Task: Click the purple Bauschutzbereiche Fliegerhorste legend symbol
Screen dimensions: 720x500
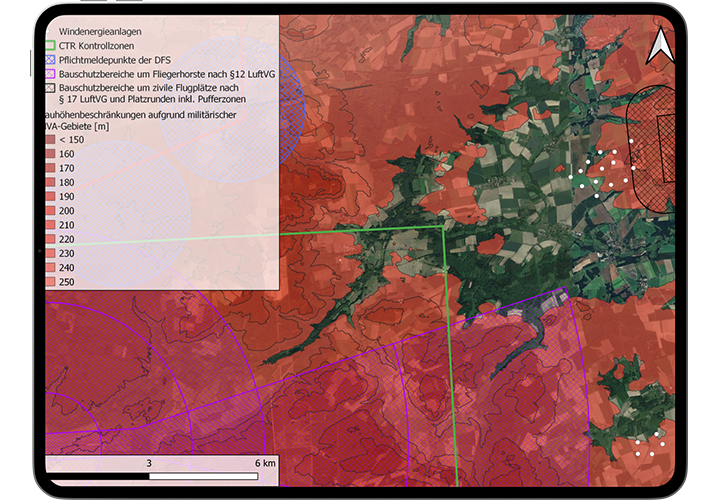Action: 51,74
